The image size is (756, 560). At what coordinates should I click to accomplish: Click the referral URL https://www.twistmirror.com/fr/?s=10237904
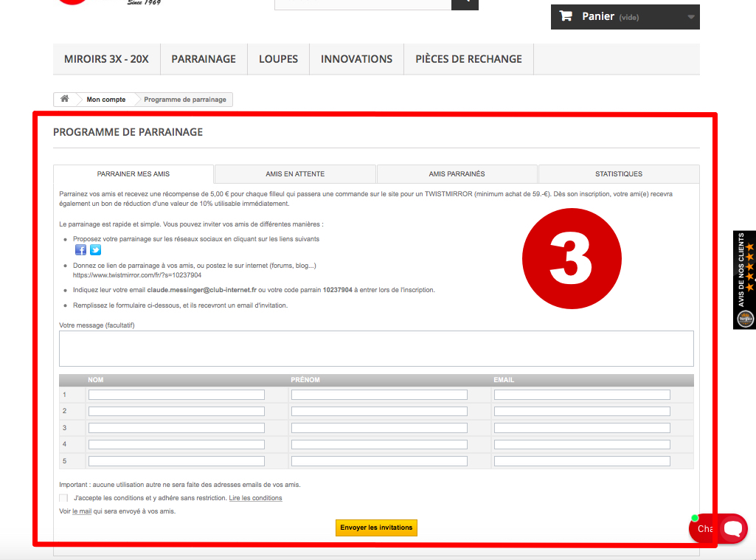(137, 275)
